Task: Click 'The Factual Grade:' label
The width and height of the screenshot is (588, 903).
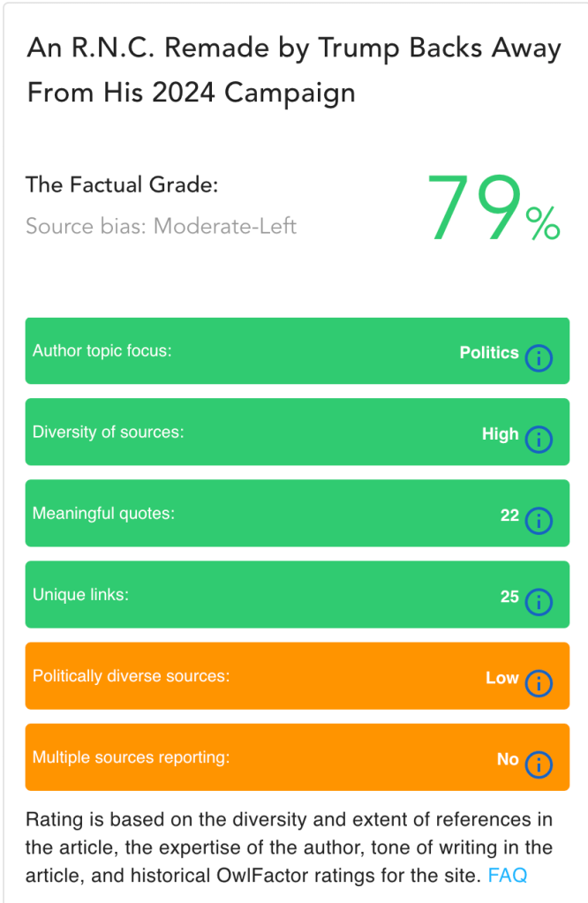Action: (x=122, y=185)
